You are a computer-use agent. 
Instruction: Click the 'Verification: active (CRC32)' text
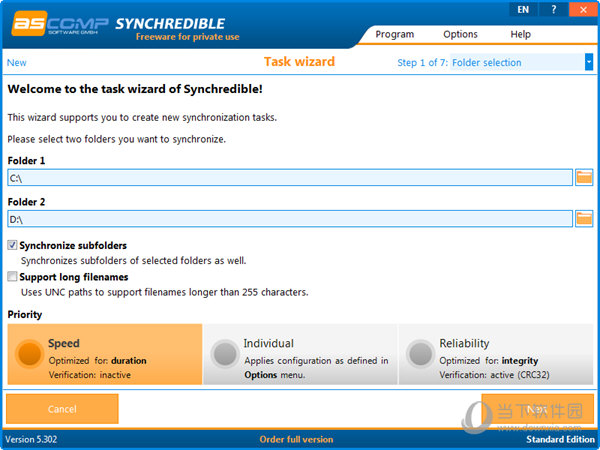coord(494,375)
